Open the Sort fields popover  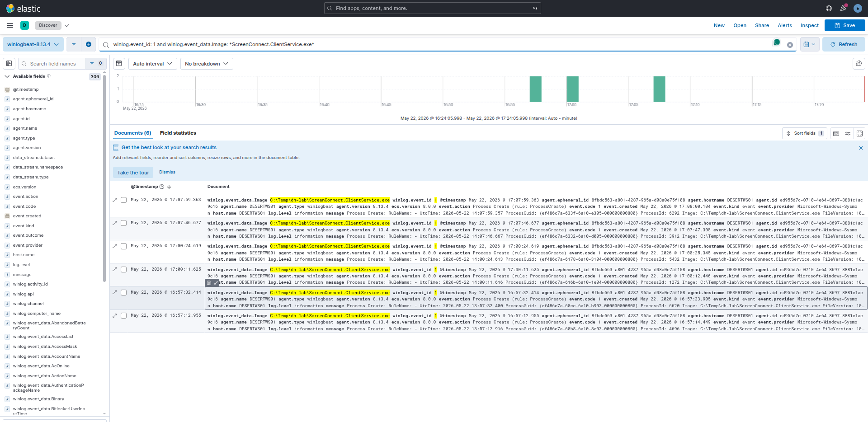[x=804, y=133]
